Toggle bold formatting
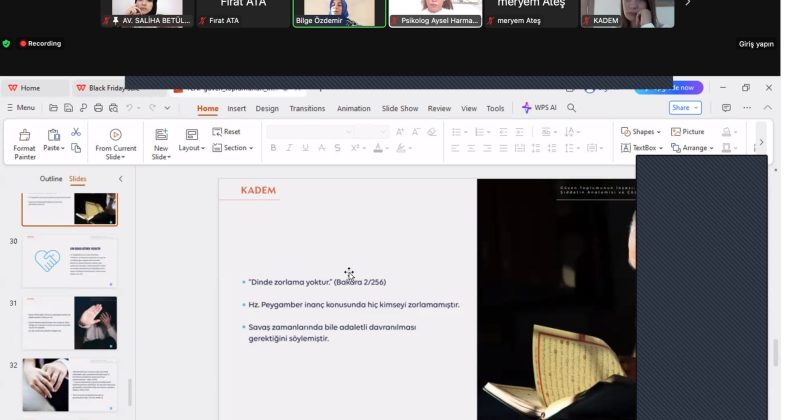Image resolution: width=785 pixels, height=420 pixels. (273, 148)
